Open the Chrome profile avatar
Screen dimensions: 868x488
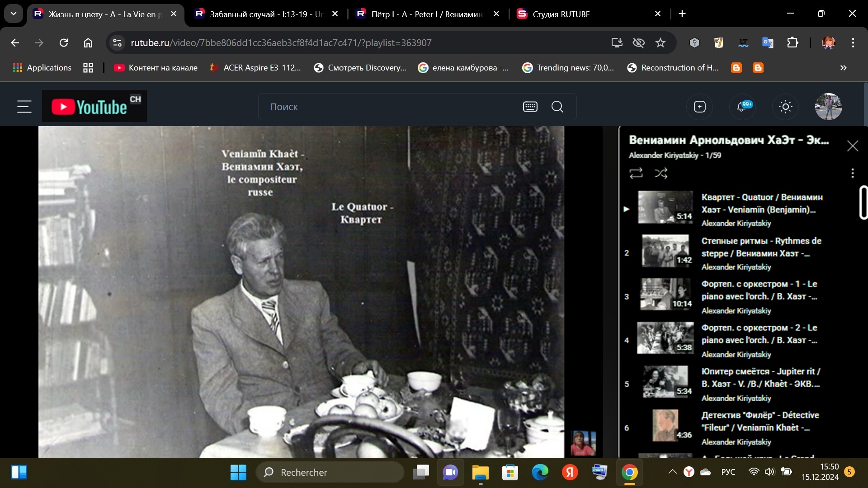[x=828, y=42]
